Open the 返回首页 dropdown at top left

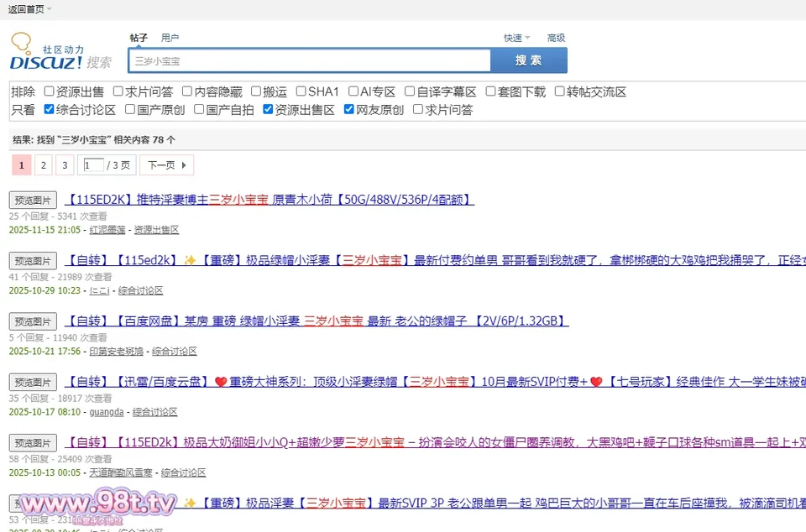click(30, 9)
